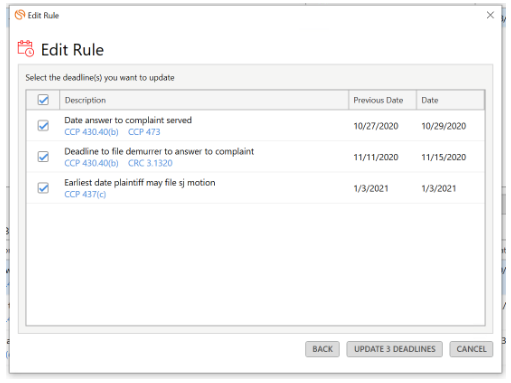Toggle the select-all header checkbox

tap(43, 100)
